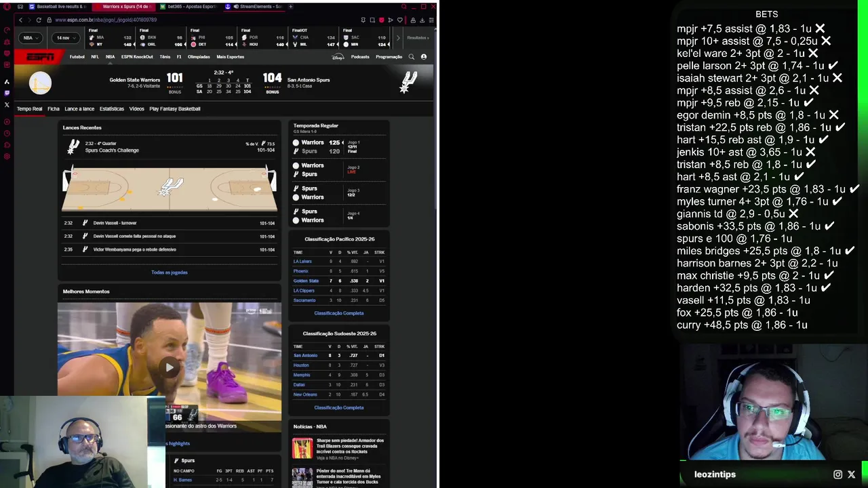Open a new browser tab with plus
868x488 pixels.
pos(291,7)
